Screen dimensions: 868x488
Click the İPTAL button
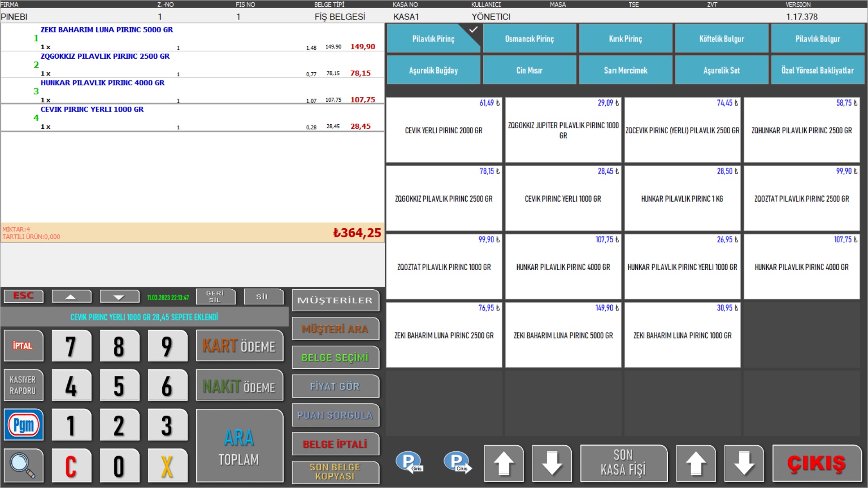(24, 346)
